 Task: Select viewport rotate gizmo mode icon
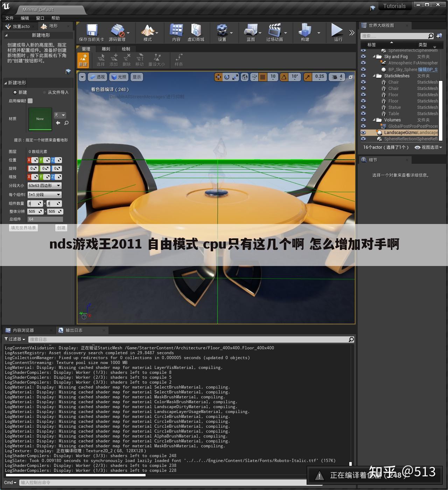coord(227,77)
